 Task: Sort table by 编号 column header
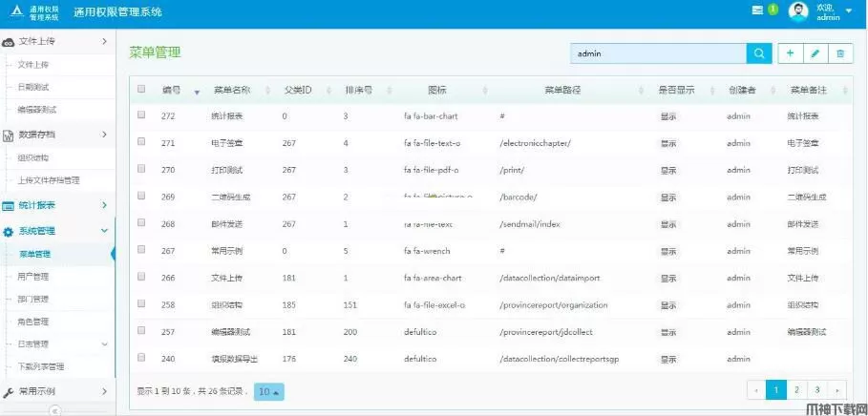click(x=172, y=91)
